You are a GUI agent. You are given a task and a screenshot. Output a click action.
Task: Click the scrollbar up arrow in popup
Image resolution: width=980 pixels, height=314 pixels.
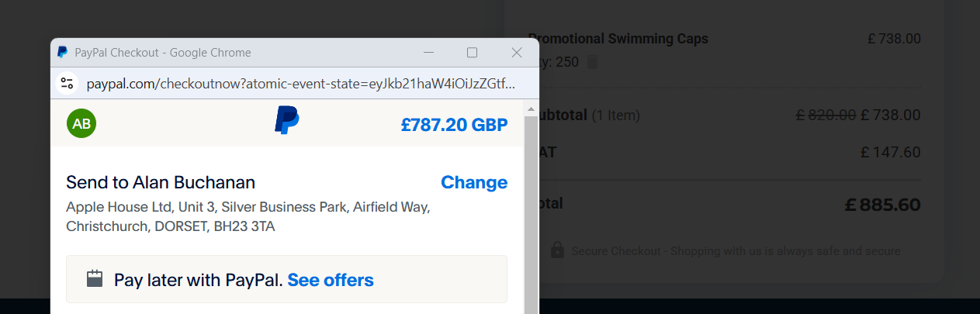pos(532,106)
